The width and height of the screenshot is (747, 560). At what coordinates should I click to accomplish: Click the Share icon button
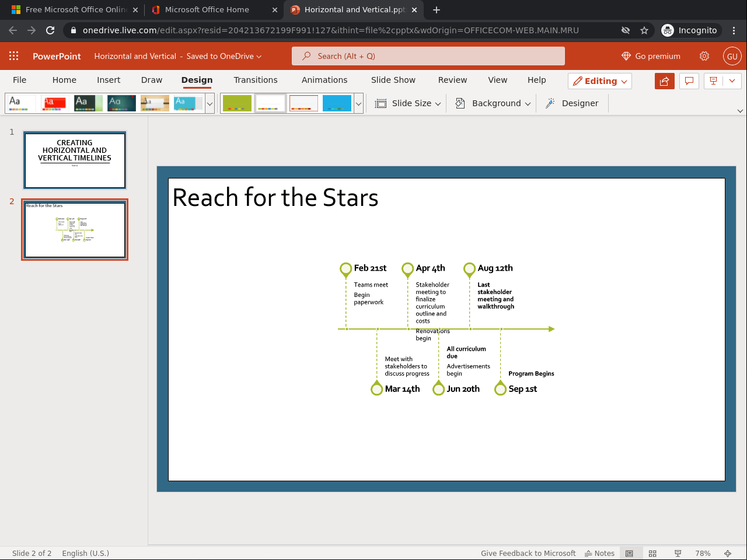pyautogui.click(x=665, y=81)
